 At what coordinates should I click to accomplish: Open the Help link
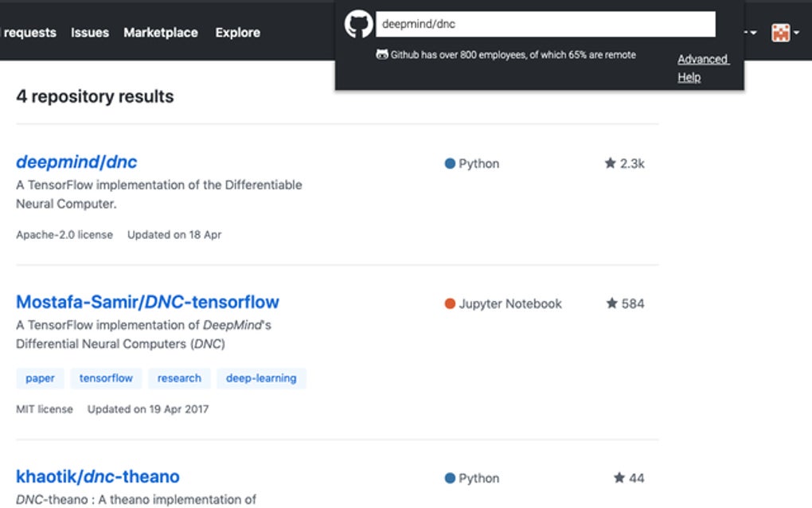click(x=689, y=76)
